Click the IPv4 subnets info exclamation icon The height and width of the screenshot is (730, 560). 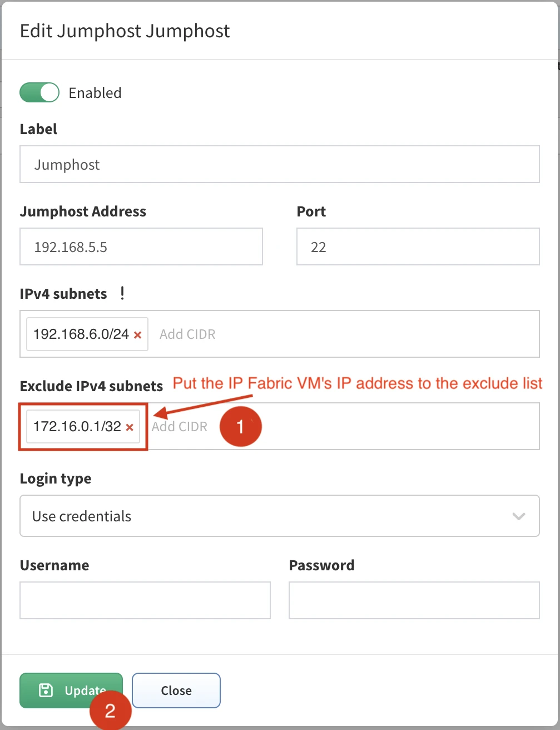pos(122,293)
